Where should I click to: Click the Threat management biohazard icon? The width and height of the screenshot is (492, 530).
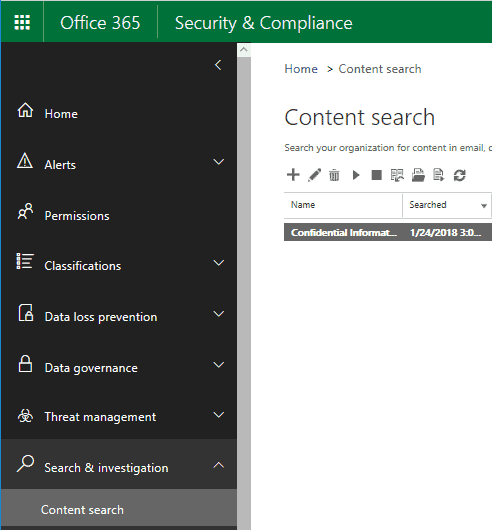coord(25,416)
